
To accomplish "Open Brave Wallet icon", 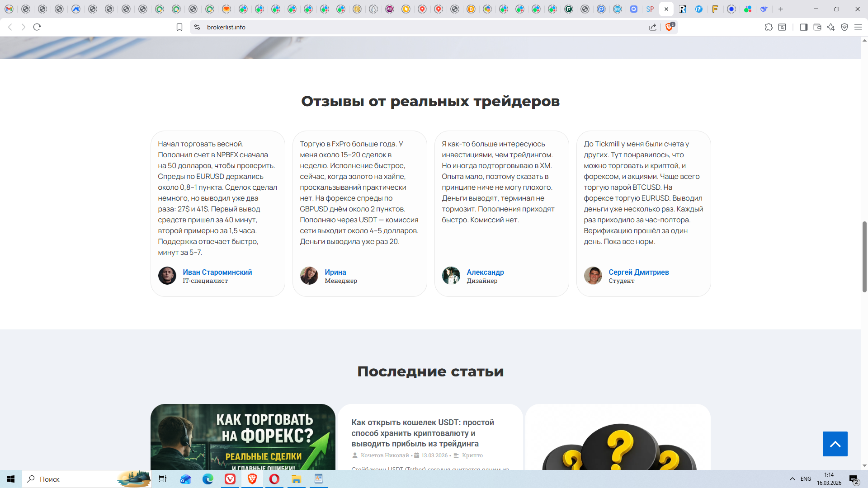I will 817,27.
